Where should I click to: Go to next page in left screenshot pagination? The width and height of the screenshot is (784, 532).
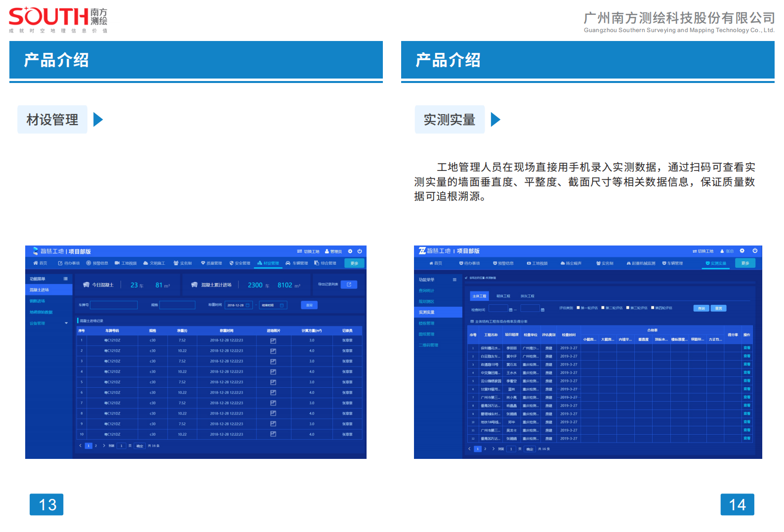pyautogui.click(x=104, y=446)
